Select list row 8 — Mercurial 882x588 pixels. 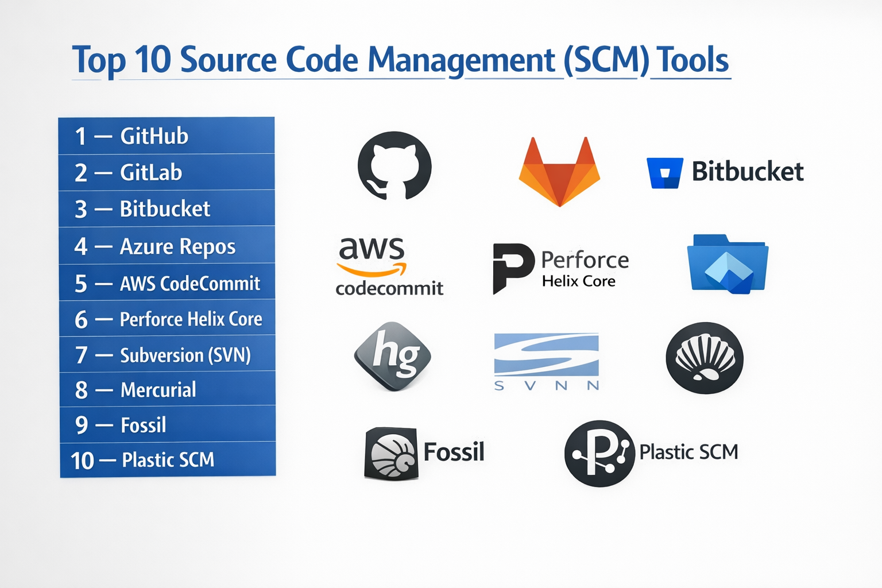pos(167,390)
